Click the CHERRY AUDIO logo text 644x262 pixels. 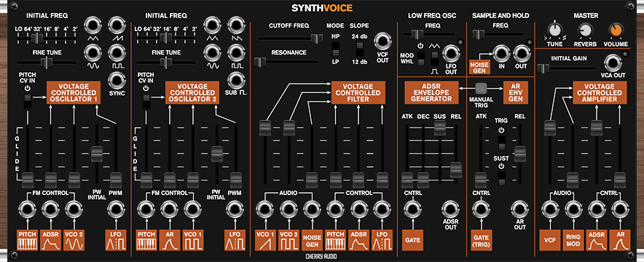(321, 257)
